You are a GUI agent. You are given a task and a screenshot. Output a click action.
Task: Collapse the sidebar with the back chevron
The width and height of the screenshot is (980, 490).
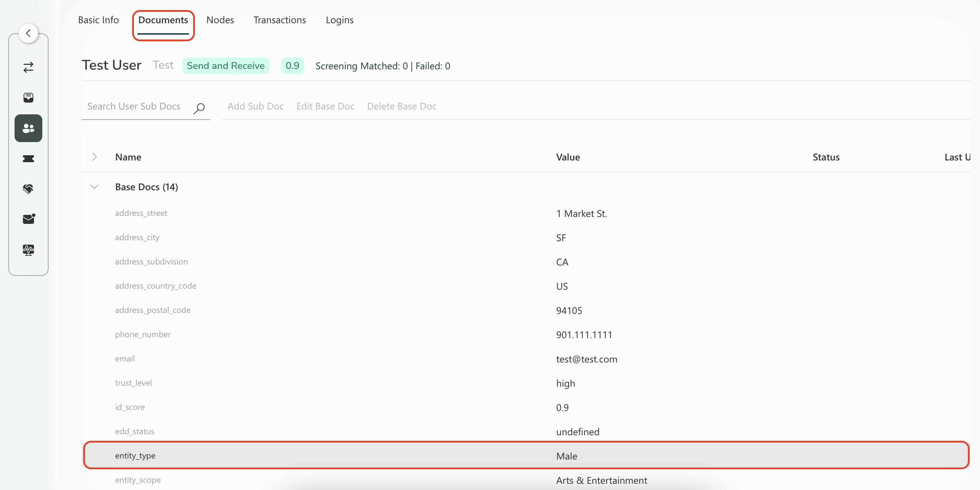click(28, 34)
